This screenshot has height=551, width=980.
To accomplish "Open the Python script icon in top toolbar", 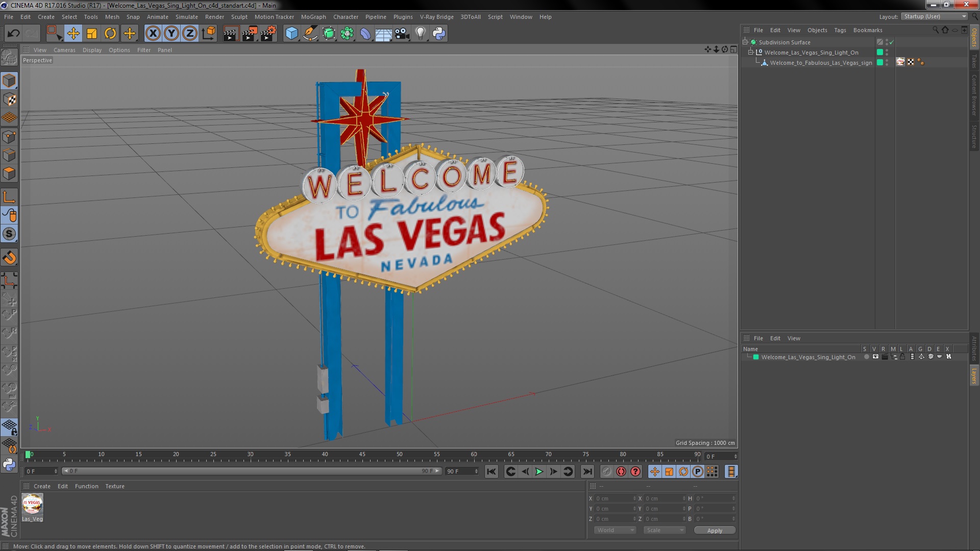I will (439, 34).
